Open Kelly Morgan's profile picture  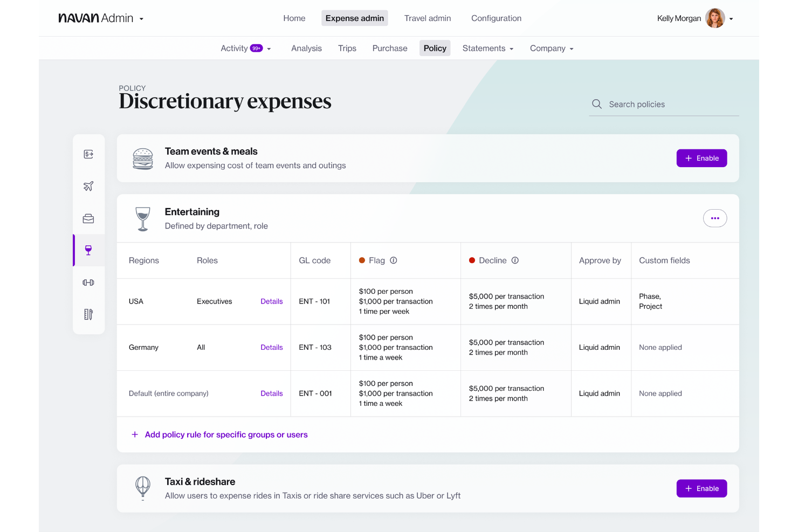click(x=716, y=18)
